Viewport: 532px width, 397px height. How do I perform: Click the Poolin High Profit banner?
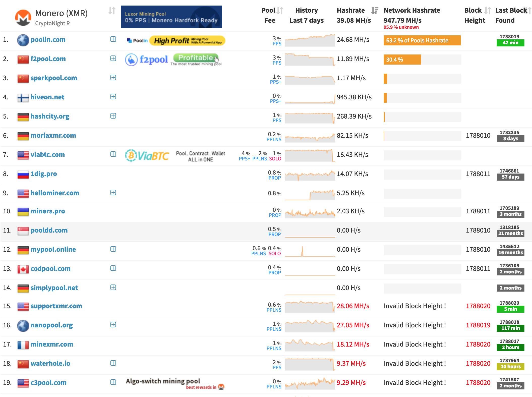[176, 41]
